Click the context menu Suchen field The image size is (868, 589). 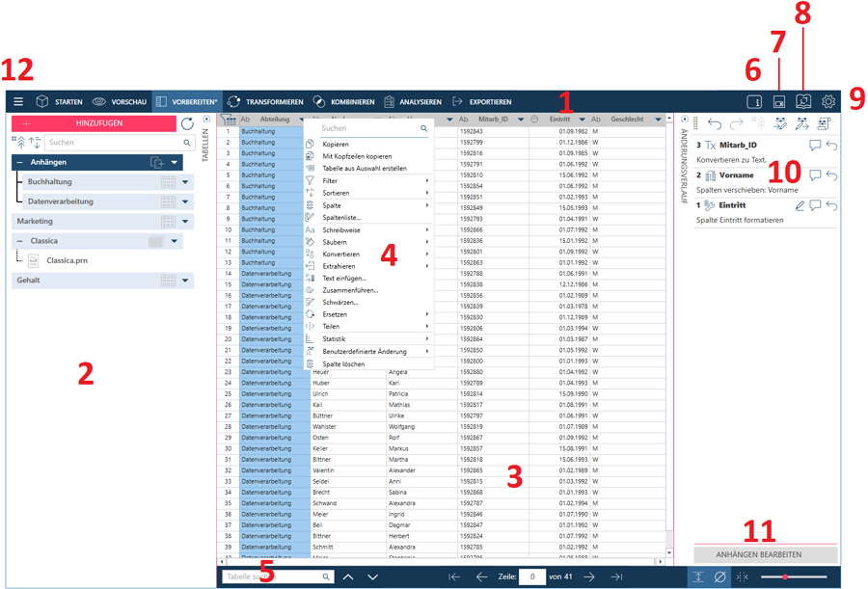coord(374,128)
